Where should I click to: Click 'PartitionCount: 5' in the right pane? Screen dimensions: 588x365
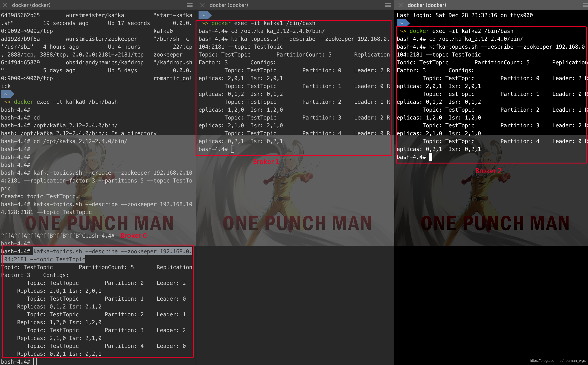pos(502,63)
